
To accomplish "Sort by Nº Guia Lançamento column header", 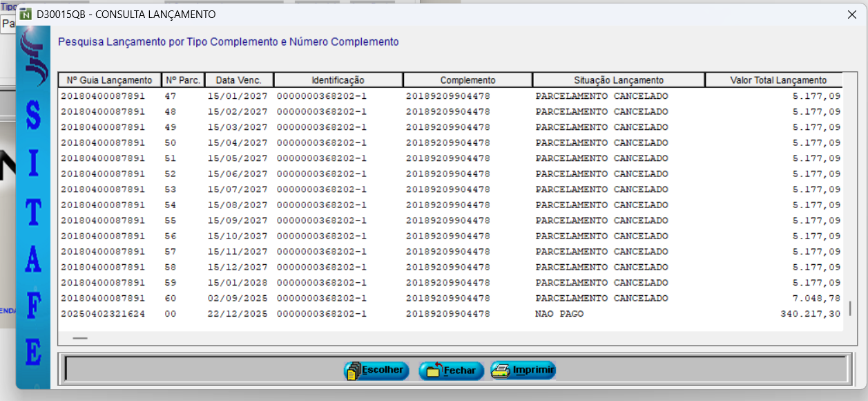I will click(109, 80).
